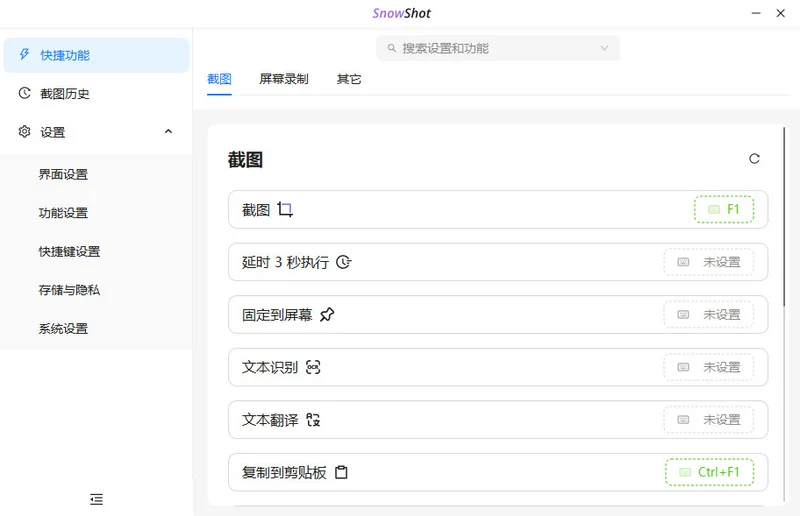Click the SnowShot title text
Viewport: 800px width, 516px height.
click(402, 13)
